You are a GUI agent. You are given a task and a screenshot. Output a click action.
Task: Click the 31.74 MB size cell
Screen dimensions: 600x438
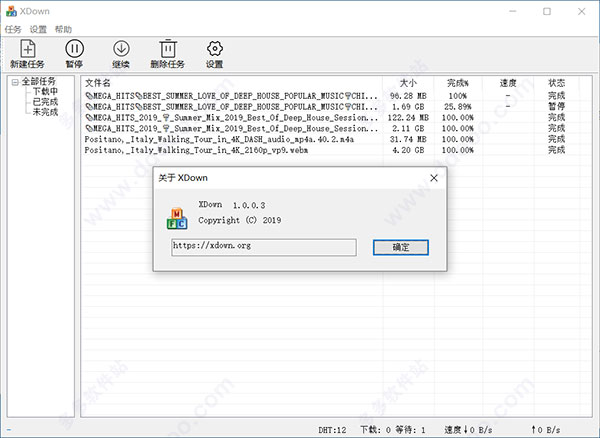(x=408, y=139)
